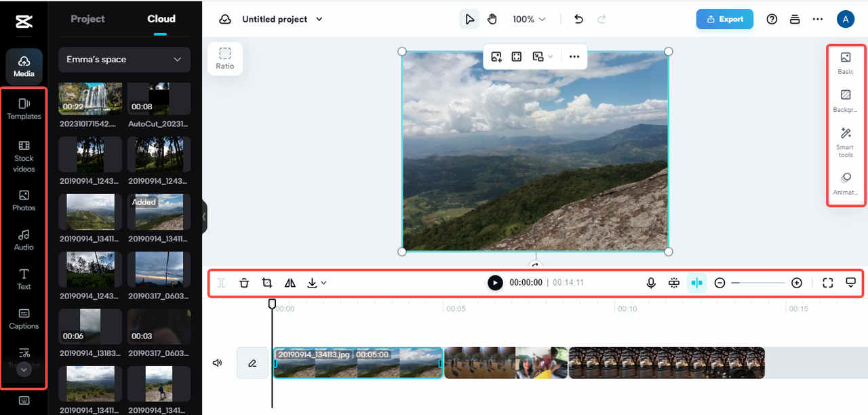Redo the last action

pyautogui.click(x=601, y=19)
